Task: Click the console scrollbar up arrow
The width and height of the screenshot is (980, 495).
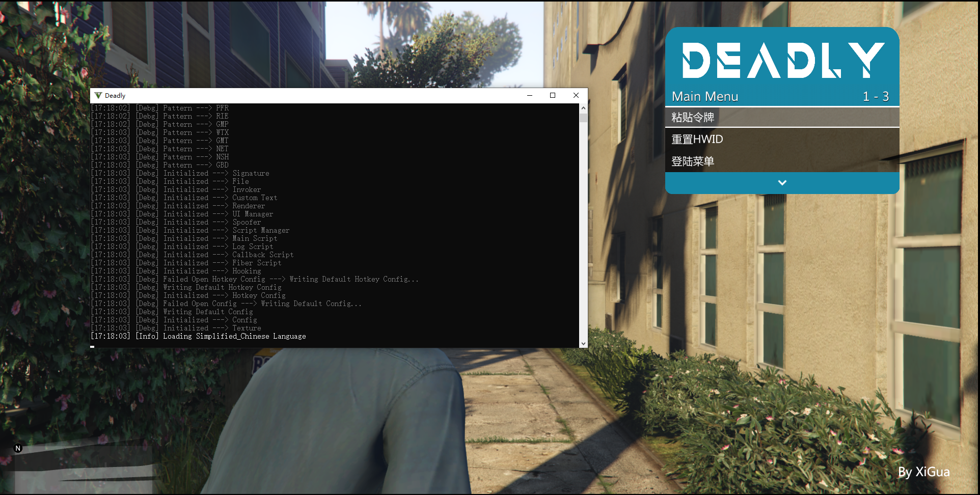Action: (583, 108)
